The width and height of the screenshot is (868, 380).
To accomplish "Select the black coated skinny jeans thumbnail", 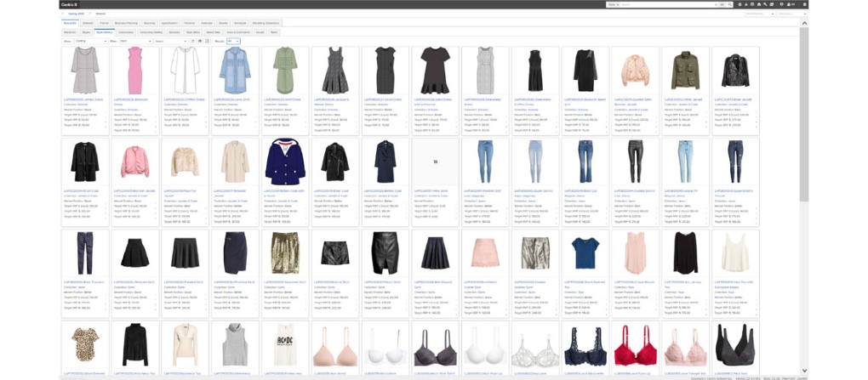I will click(x=636, y=162).
